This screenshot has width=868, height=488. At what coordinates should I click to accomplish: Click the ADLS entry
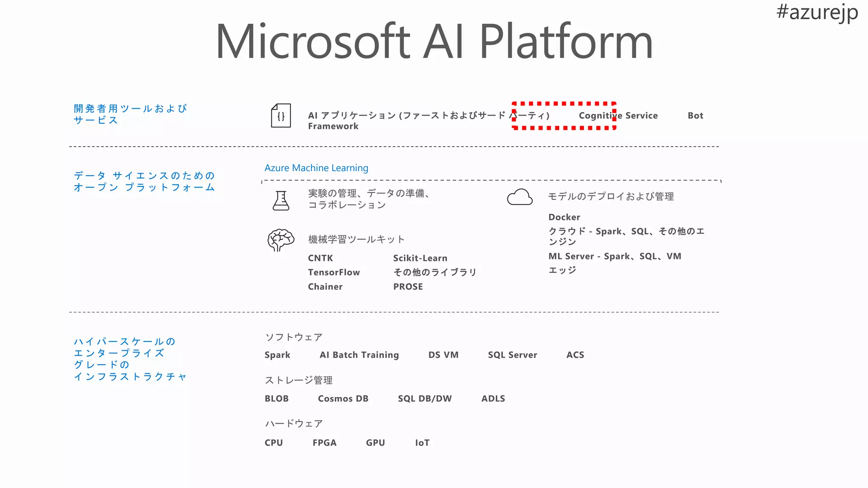[x=493, y=399]
